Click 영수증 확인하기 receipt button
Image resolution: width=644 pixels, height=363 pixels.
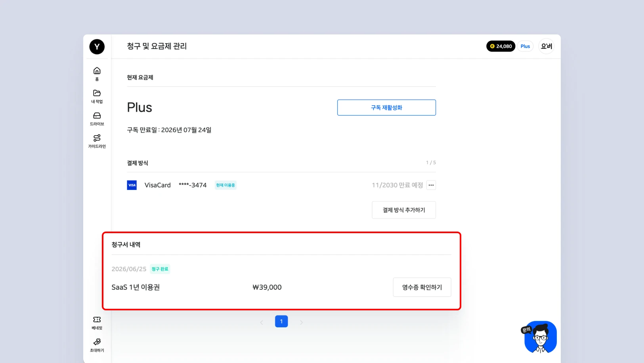tap(422, 287)
